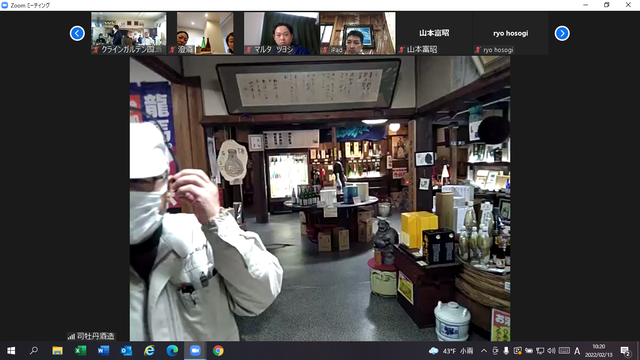Click the 司牡丹酒造 speaker name label
Screen dimensions: 640x360
[96, 336]
